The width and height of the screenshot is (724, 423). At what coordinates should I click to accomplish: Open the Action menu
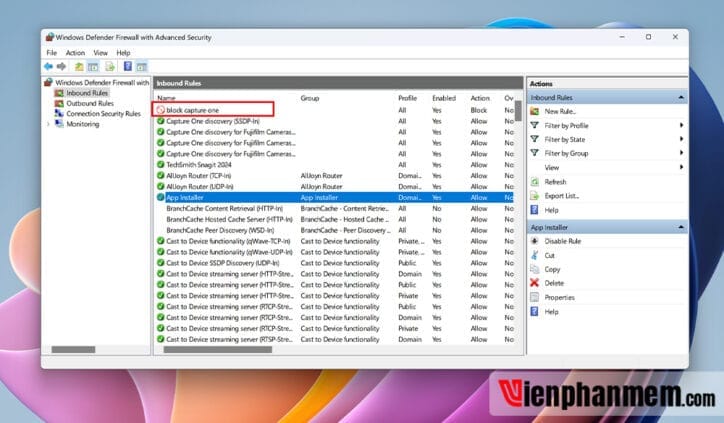[x=75, y=53]
